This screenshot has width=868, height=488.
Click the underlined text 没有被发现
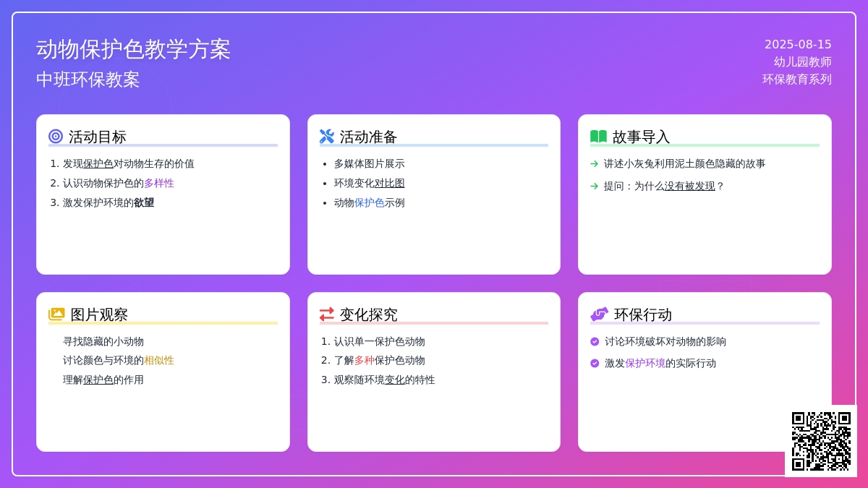690,187
